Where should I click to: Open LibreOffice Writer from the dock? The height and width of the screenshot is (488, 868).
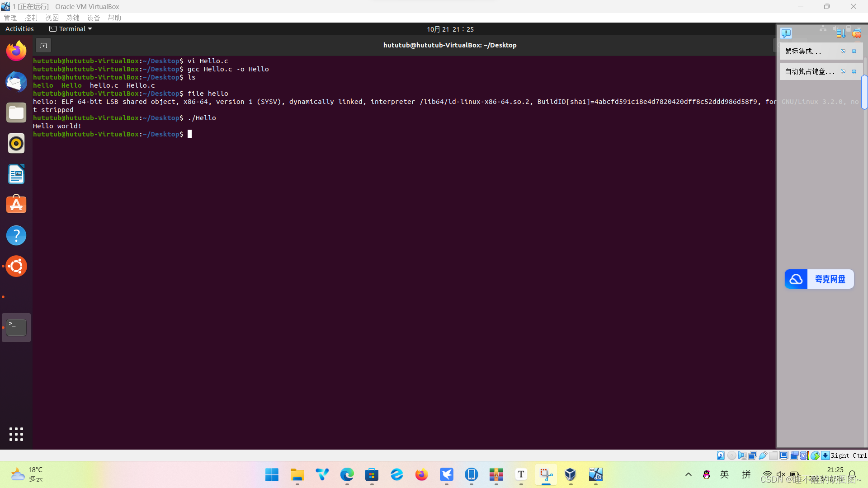point(16,174)
